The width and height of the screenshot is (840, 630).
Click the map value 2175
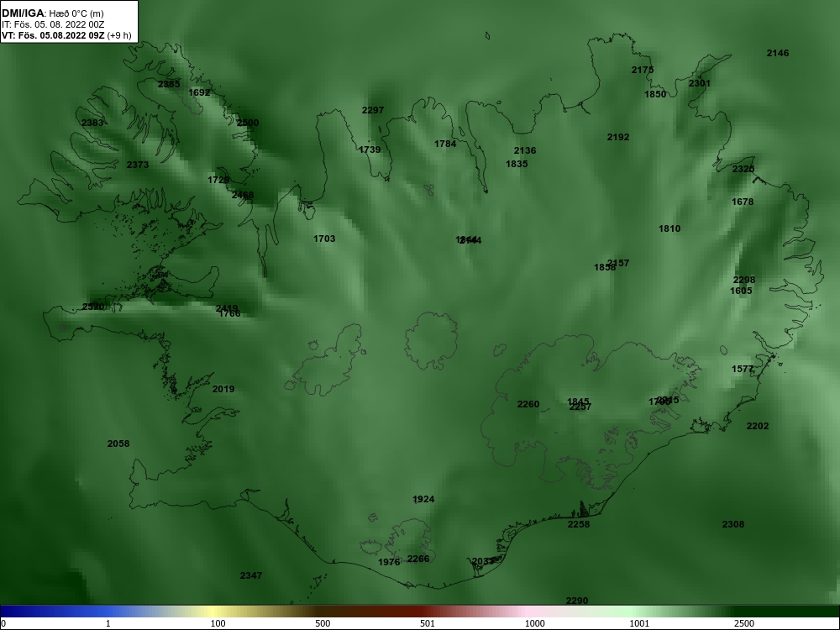point(643,70)
